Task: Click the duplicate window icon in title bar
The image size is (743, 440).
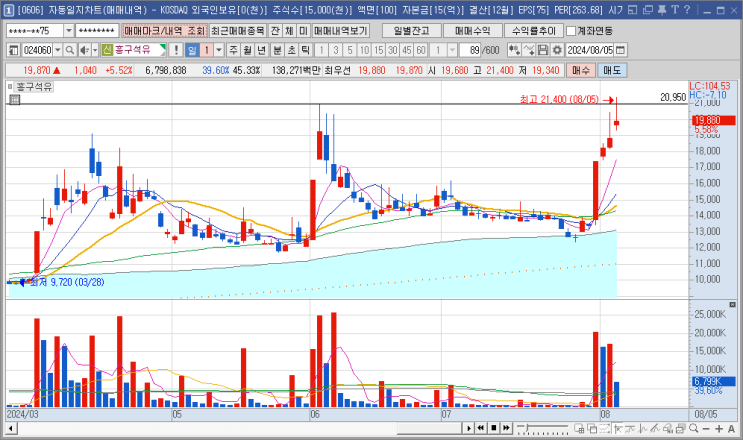Action: [647, 10]
